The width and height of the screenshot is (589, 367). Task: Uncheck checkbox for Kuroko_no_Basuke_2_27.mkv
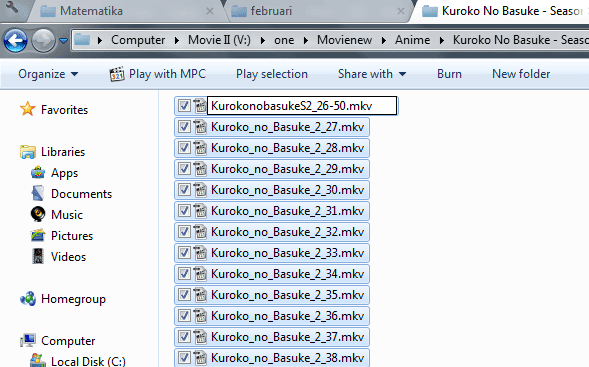pyautogui.click(x=184, y=127)
